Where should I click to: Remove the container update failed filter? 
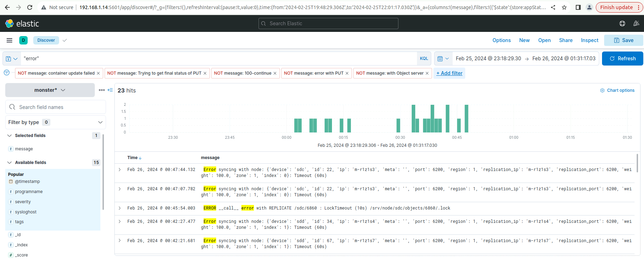[98, 73]
